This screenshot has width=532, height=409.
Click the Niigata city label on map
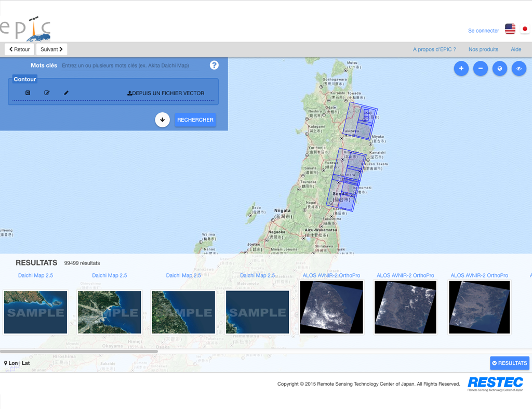pos(283,213)
